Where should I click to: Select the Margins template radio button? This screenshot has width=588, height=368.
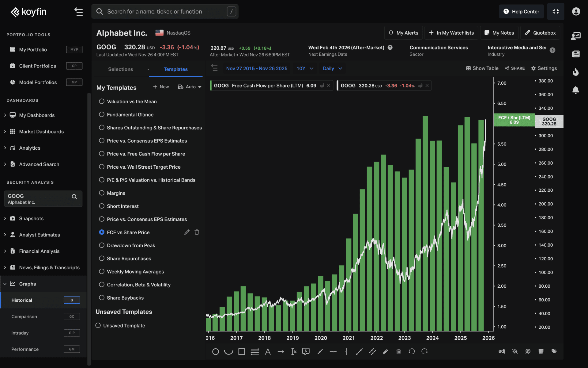click(x=102, y=193)
